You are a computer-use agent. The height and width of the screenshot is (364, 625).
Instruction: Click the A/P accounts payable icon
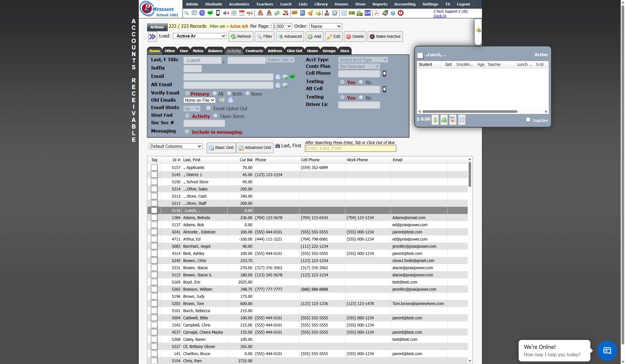(x=368, y=13)
